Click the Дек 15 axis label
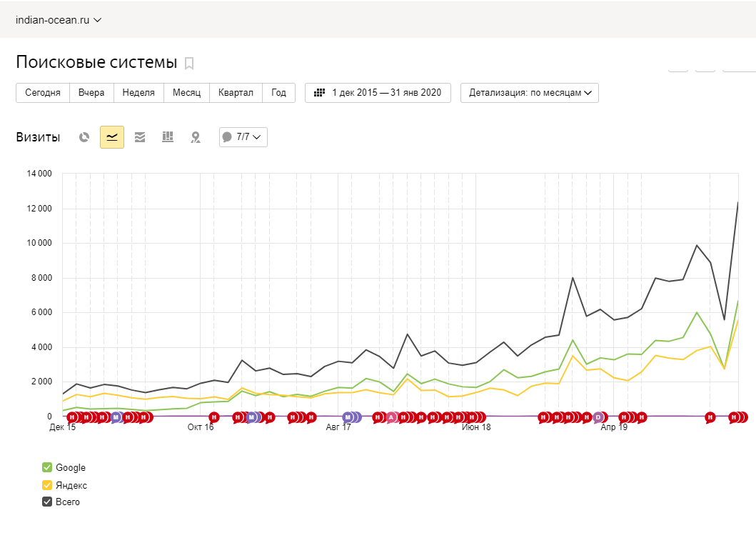 63,427
